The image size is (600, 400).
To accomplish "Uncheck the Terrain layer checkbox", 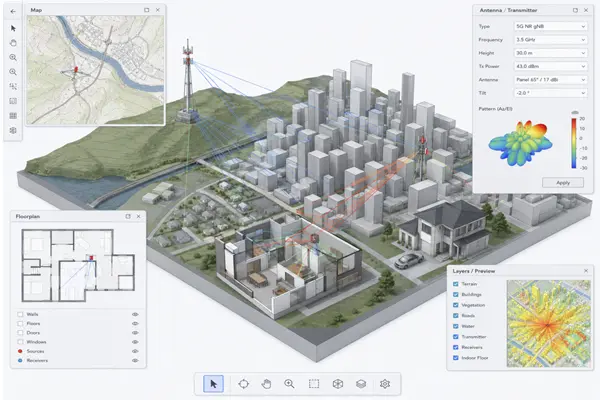I will tap(455, 284).
